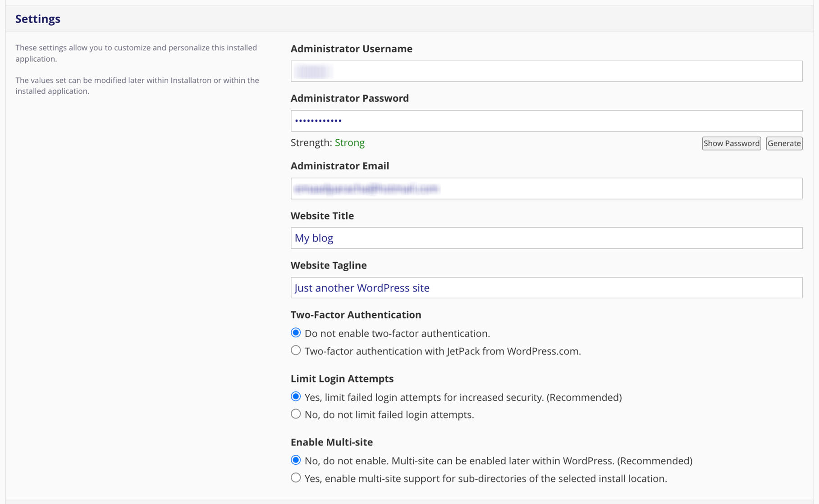
Task: Click into the Website Tagline field
Action: (546, 288)
